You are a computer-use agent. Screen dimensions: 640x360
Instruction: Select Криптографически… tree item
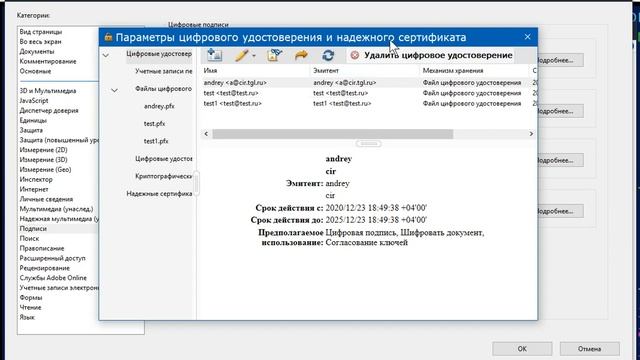coord(164,176)
